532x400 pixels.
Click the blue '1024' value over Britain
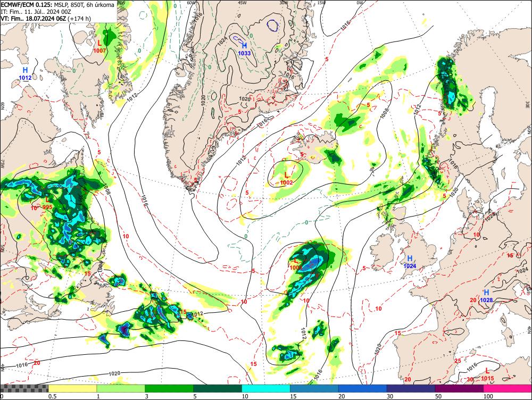[x=410, y=266]
